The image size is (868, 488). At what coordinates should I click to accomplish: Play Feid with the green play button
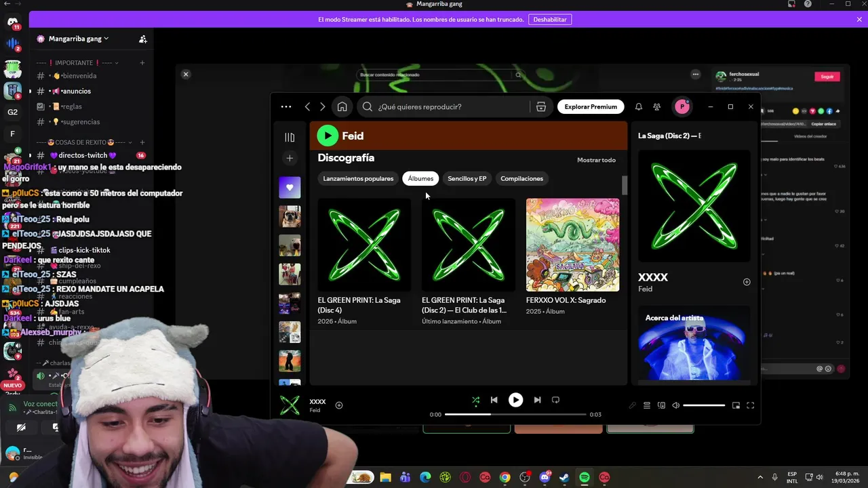click(328, 136)
